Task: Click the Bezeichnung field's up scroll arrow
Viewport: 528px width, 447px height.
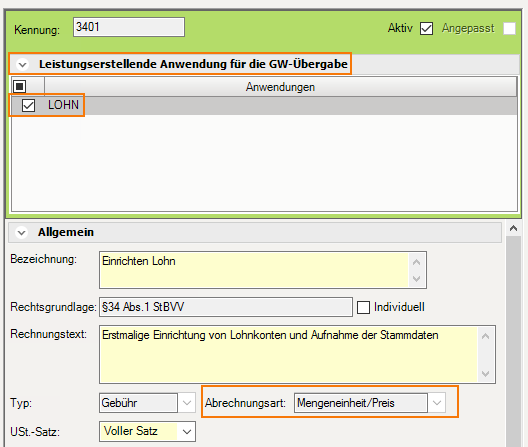Action: [417, 262]
